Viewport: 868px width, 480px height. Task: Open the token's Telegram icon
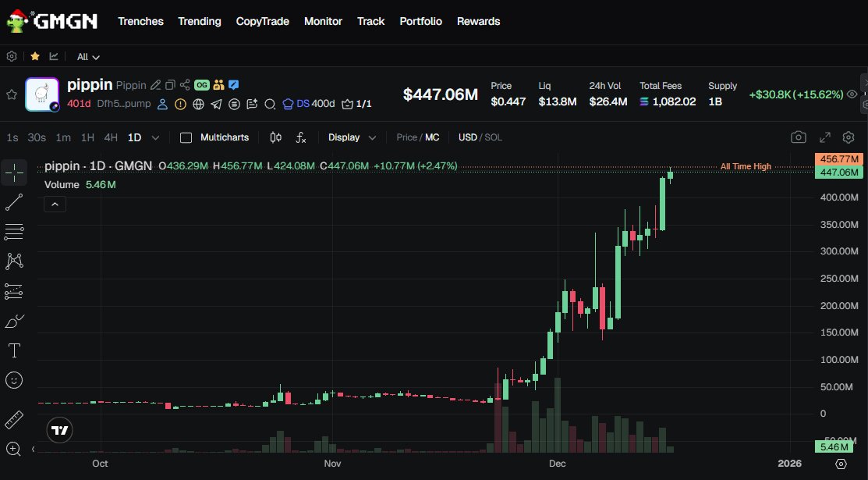pyautogui.click(x=217, y=103)
